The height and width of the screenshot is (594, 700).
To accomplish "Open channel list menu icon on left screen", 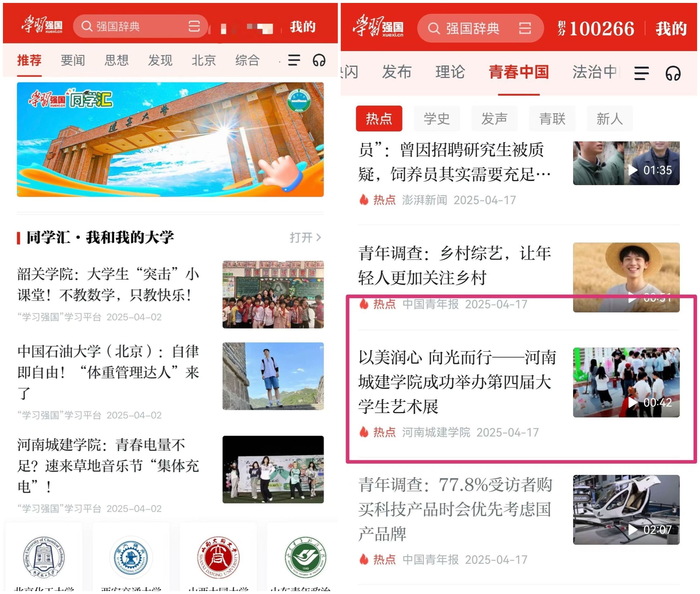I will [294, 61].
